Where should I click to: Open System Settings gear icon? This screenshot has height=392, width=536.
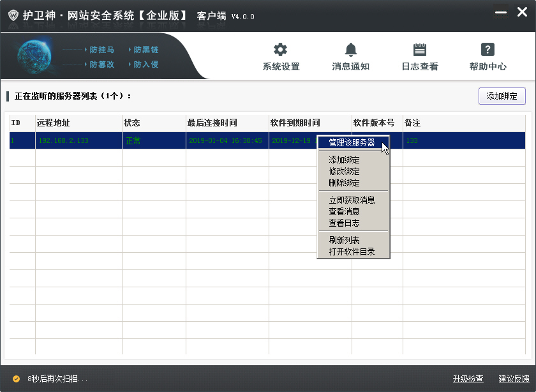coord(280,50)
